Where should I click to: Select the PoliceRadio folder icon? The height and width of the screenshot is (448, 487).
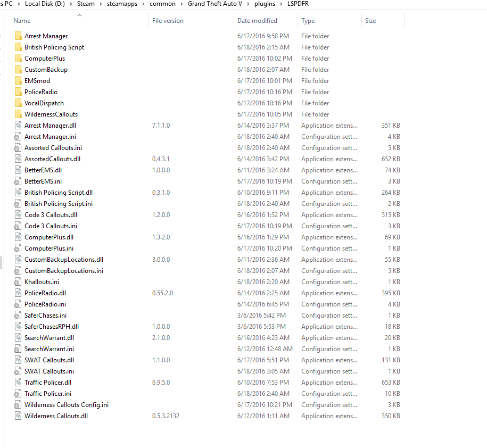[x=18, y=92]
